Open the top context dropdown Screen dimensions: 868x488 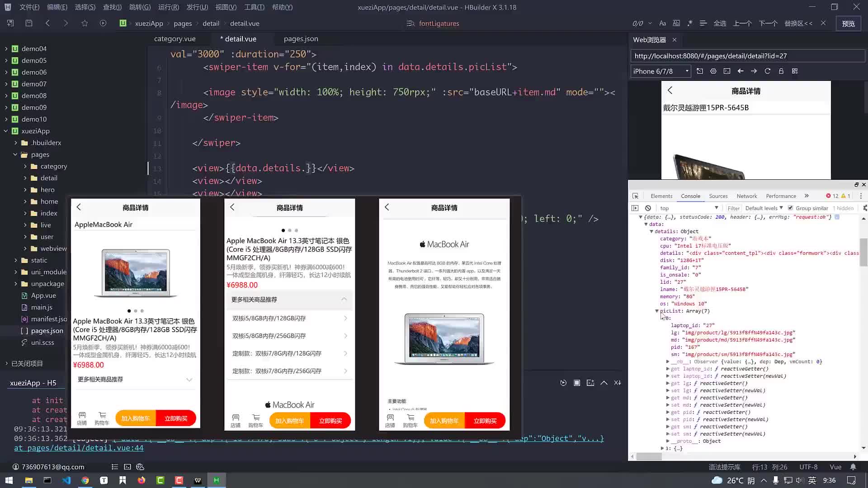(689, 208)
